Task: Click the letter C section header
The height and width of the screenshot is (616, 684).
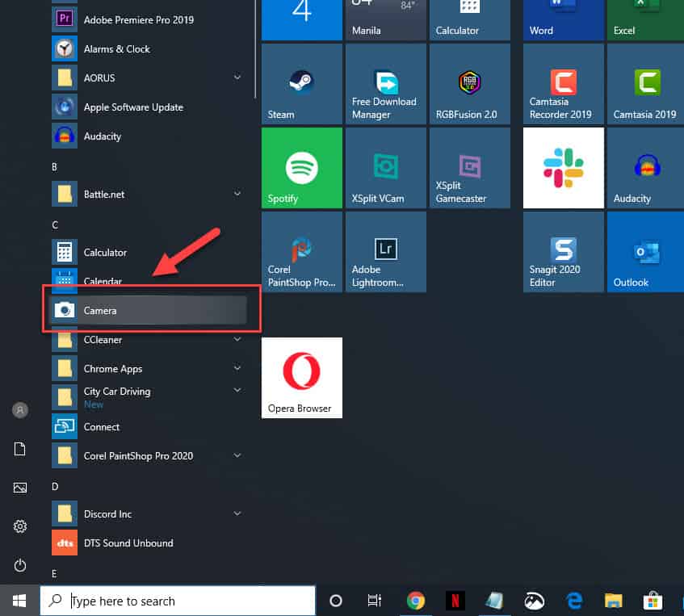Action: coord(55,224)
